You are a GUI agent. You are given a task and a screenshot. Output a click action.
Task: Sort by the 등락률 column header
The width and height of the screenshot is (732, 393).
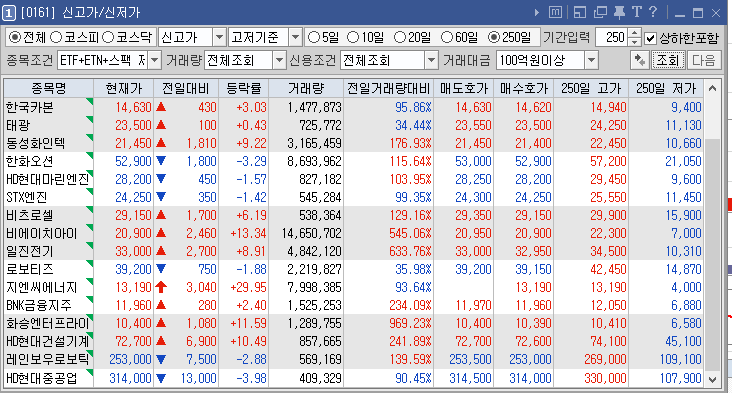click(244, 88)
